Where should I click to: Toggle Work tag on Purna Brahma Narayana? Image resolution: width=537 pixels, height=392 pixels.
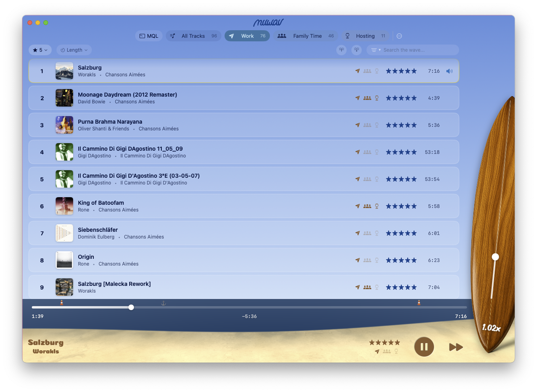click(358, 125)
